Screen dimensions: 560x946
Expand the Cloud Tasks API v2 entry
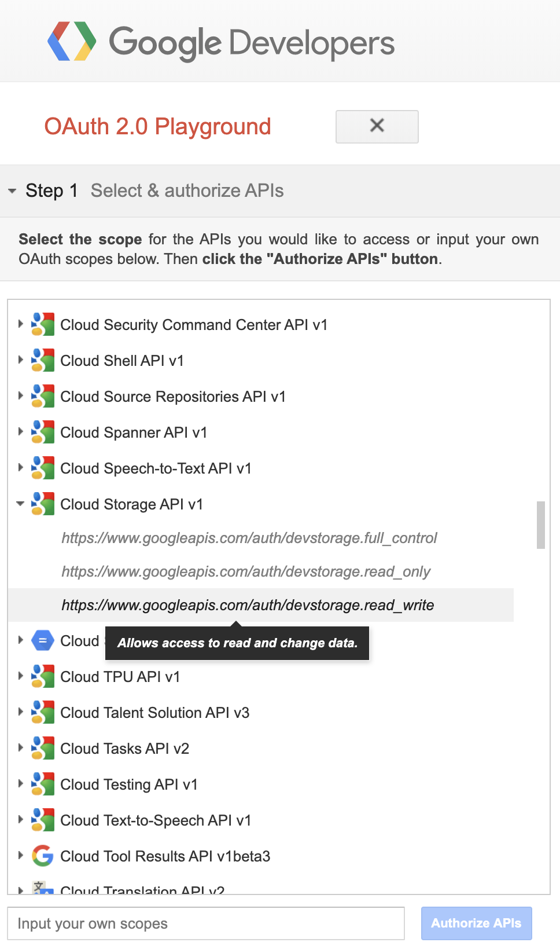point(19,747)
